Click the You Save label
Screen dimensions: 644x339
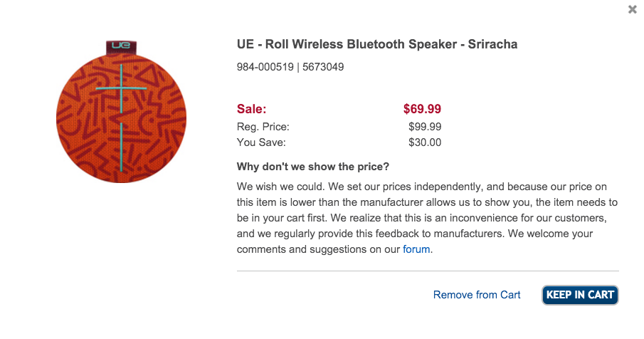tap(261, 142)
